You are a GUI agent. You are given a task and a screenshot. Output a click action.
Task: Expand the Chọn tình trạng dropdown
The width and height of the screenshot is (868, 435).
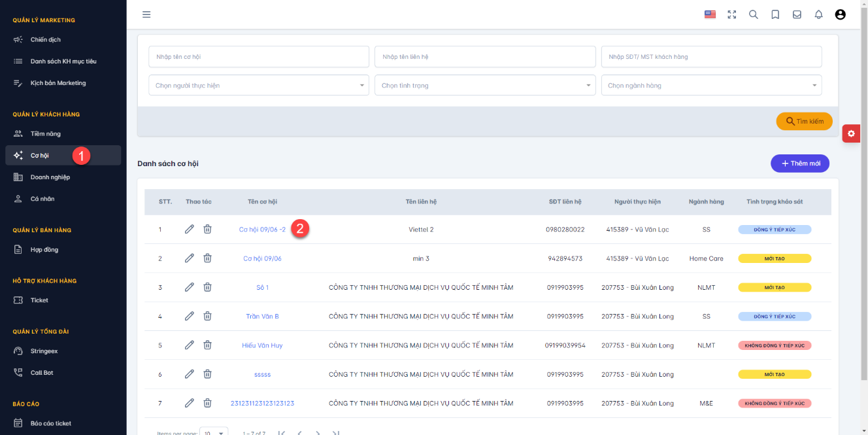(x=485, y=85)
